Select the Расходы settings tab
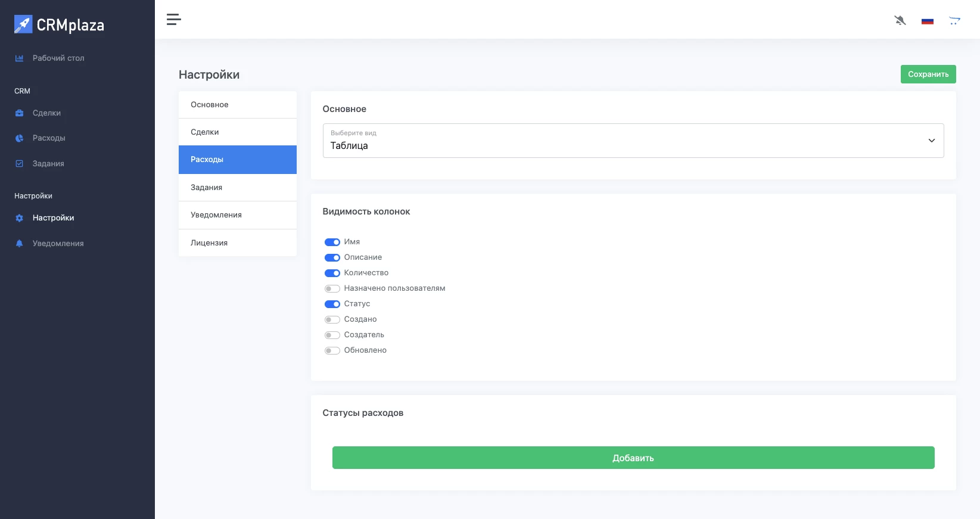980x519 pixels. [238, 160]
